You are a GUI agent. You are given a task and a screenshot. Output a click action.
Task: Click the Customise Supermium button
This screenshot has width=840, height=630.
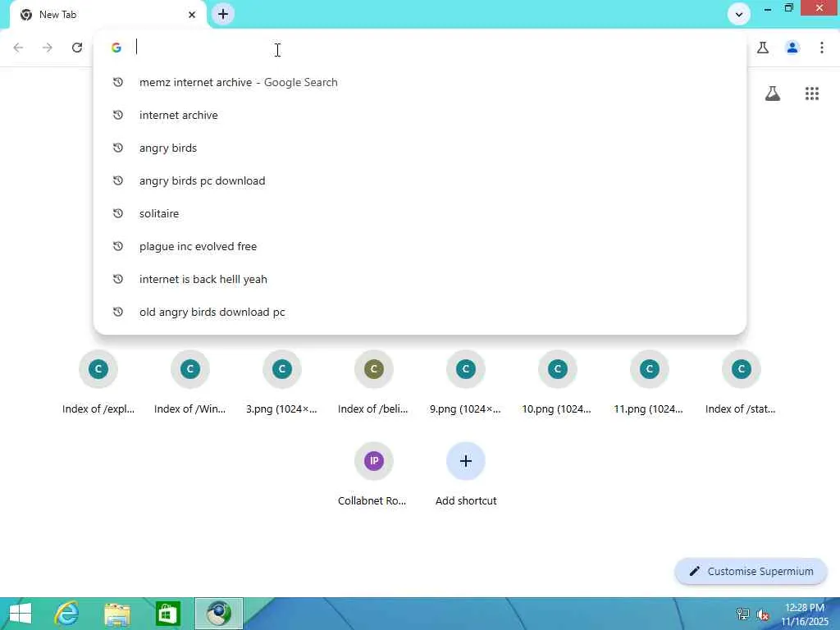(751, 572)
